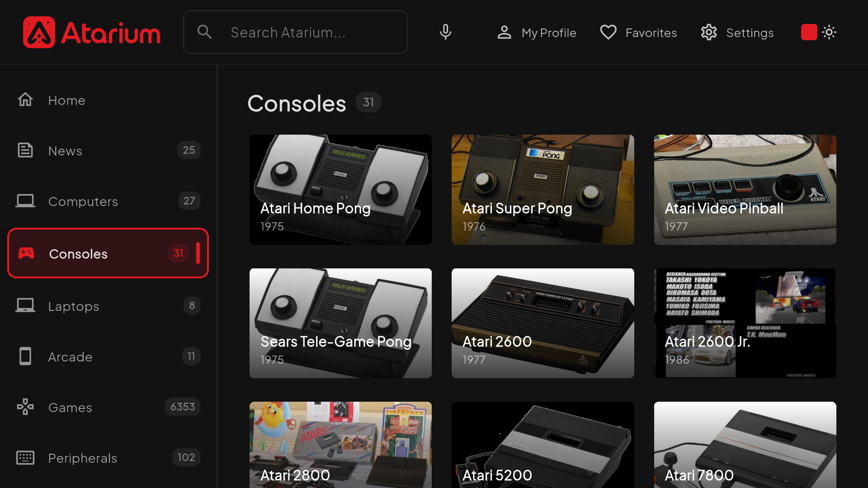Image resolution: width=868 pixels, height=488 pixels.
Task: Open the Games category
Action: click(108, 407)
